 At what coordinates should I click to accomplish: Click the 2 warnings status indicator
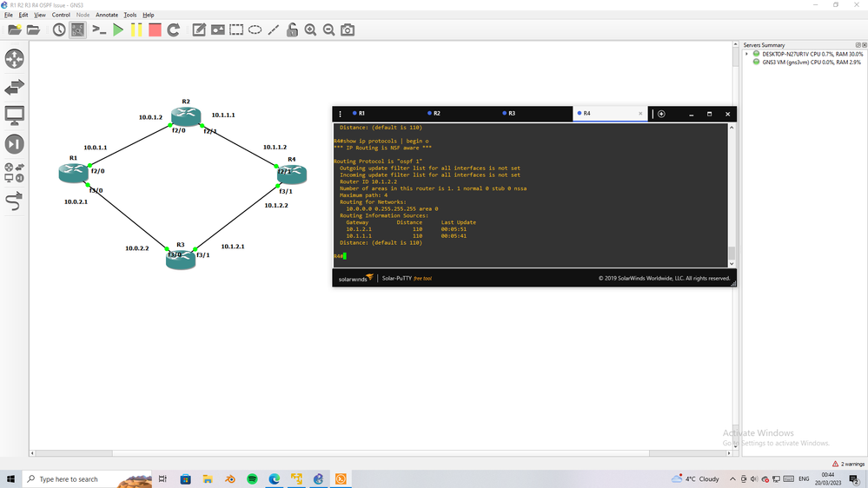click(849, 464)
